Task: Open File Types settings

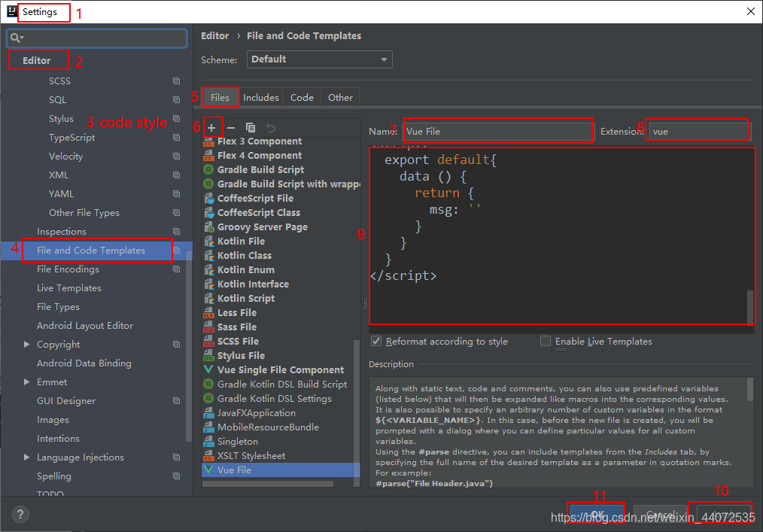Action: (x=58, y=307)
